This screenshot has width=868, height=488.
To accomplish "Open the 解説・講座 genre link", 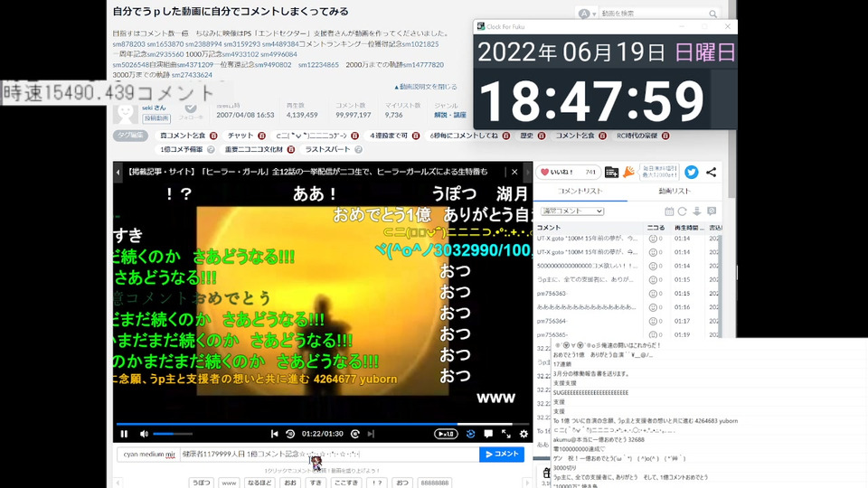I will coord(450,115).
